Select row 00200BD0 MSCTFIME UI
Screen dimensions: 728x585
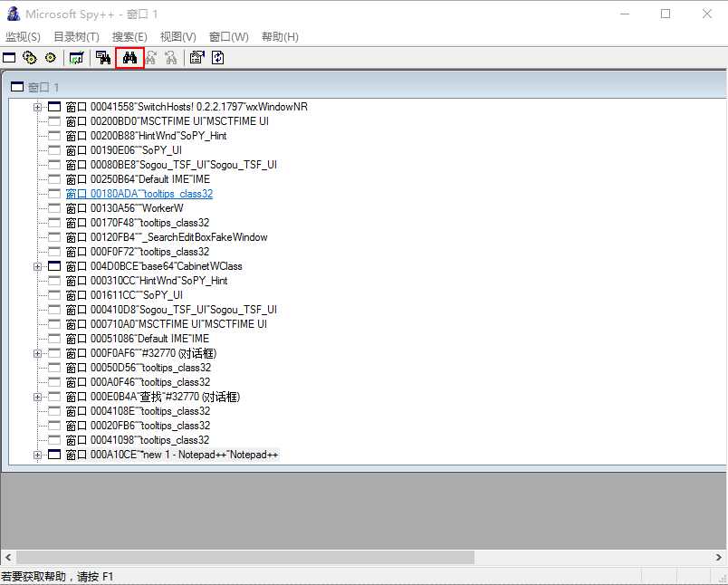[x=168, y=121]
